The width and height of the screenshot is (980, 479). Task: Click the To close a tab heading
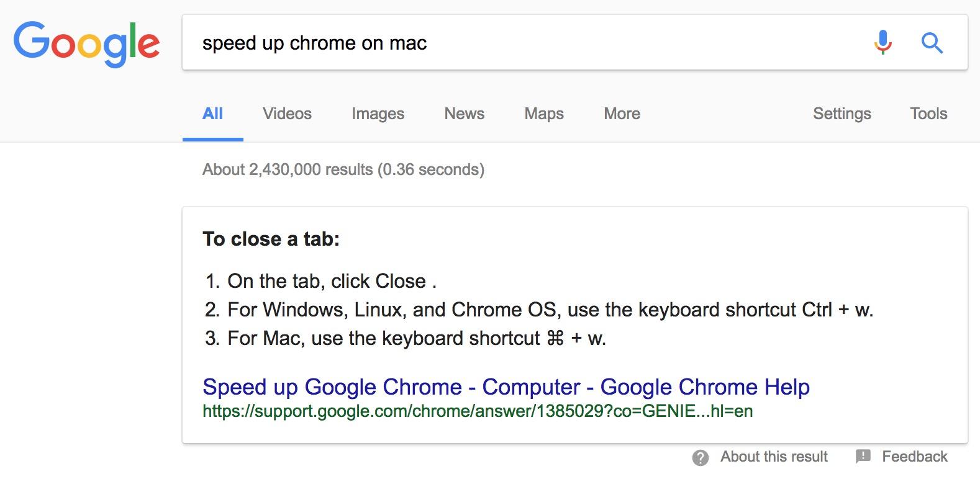[x=271, y=239]
